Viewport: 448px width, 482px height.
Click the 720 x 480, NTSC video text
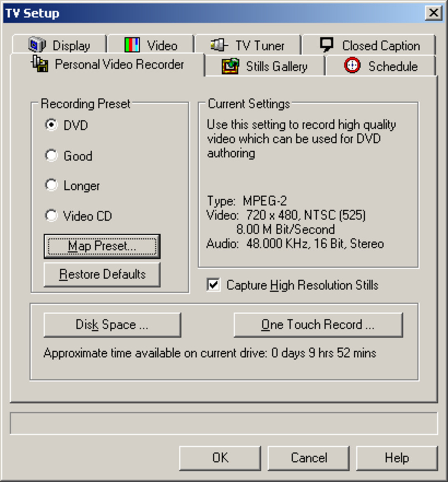tap(306, 215)
